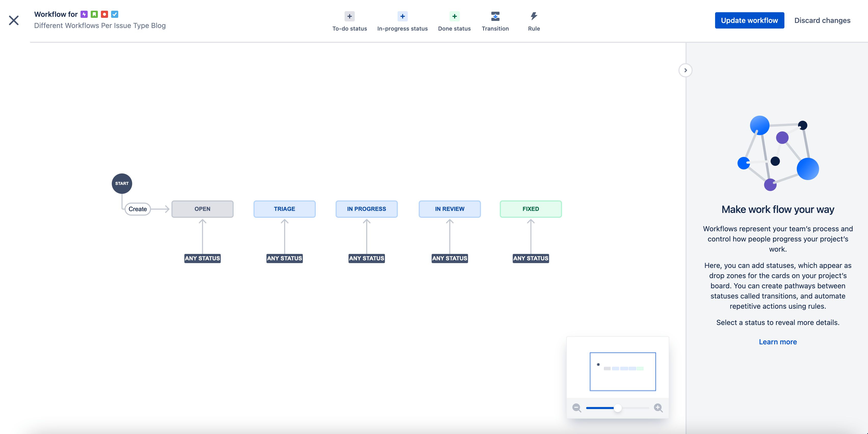Add an In-progress status with the plus icon
868x434 pixels.
(402, 16)
